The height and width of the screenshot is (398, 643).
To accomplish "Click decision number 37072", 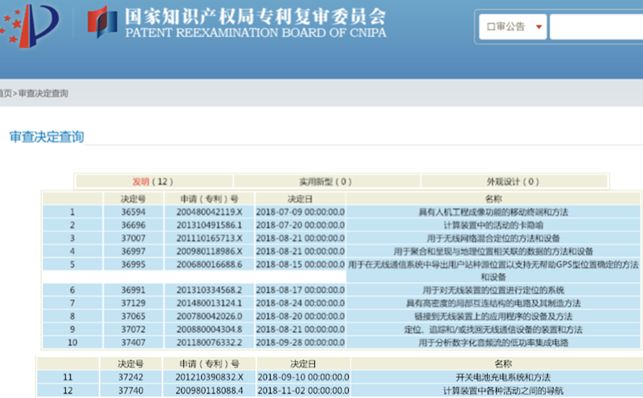I will [133, 330].
